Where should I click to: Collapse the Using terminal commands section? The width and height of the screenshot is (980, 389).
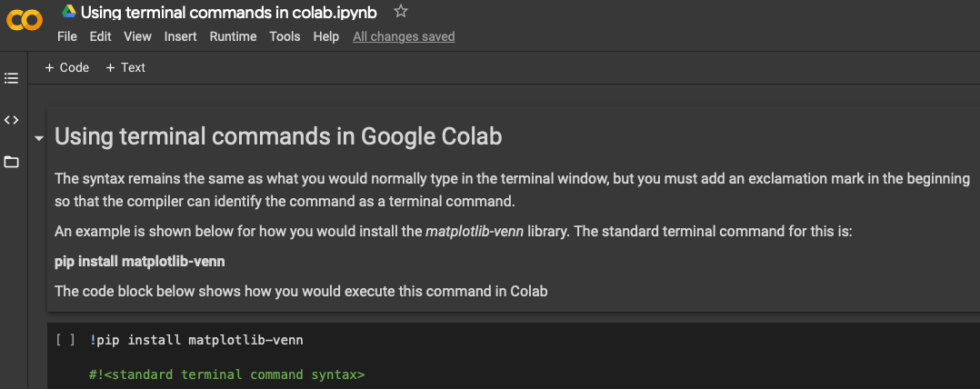click(39, 138)
